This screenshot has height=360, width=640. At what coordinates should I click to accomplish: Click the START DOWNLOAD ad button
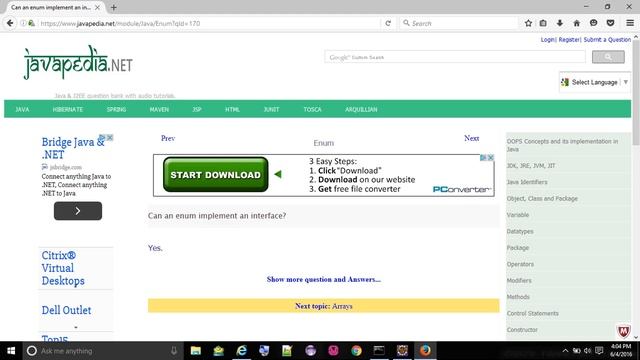pos(216,175)
